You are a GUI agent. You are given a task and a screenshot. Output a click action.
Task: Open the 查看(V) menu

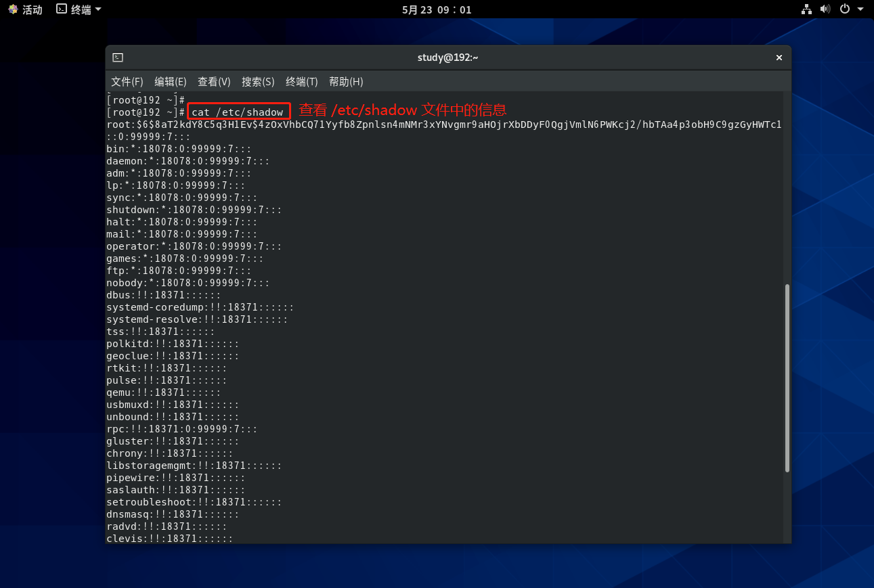(x=214, y=82)
